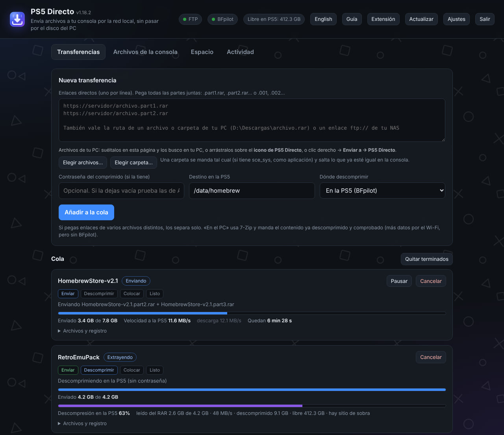This screenshot has width=504, height=435.
Task: Switch to the Espacio tab
Action: click(x=202, y=52)
